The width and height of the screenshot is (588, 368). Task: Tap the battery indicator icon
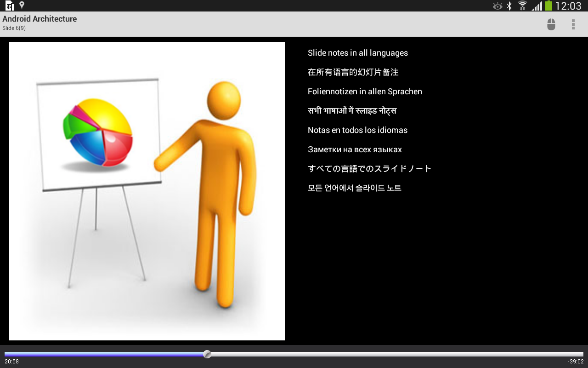coord(549,6)
